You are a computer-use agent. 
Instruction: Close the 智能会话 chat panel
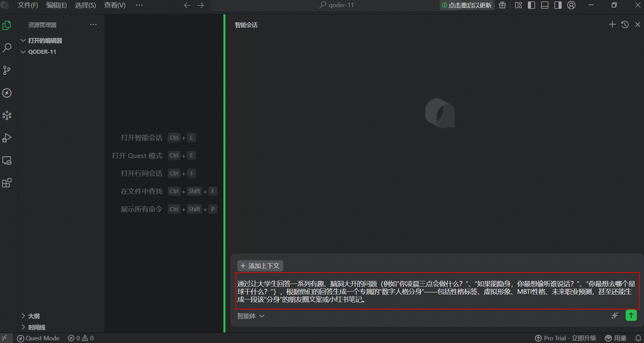point(638,25)
